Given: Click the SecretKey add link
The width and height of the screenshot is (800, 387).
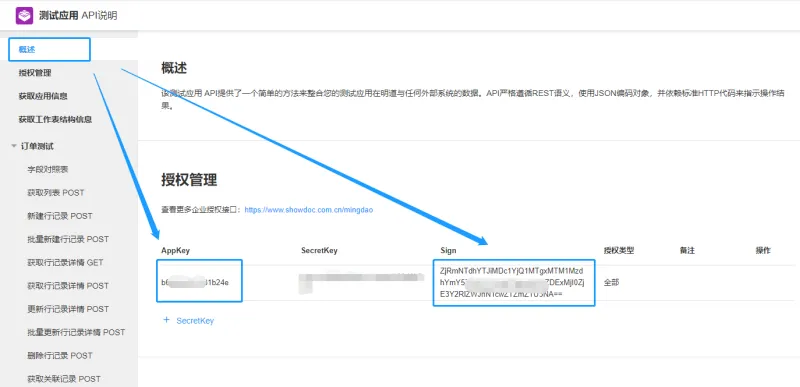Looking at the screenshot, I should pos(195,321).
